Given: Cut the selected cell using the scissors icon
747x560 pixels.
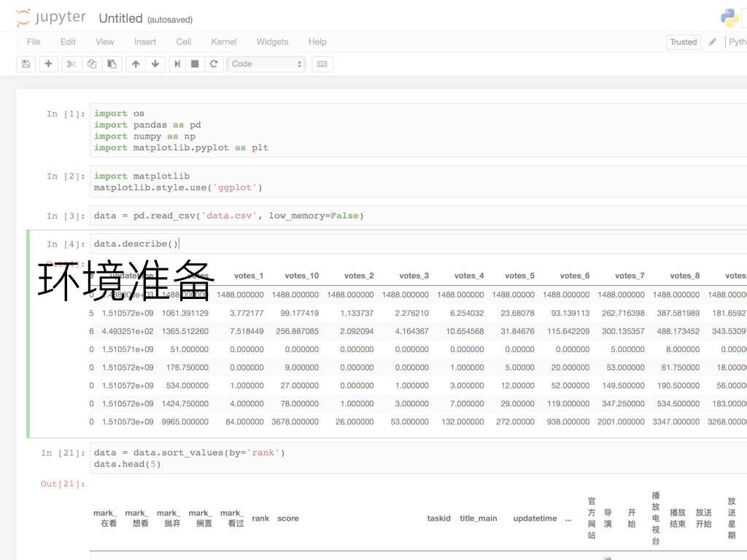Looking at the screenshot, I should [x=71, y=64].
